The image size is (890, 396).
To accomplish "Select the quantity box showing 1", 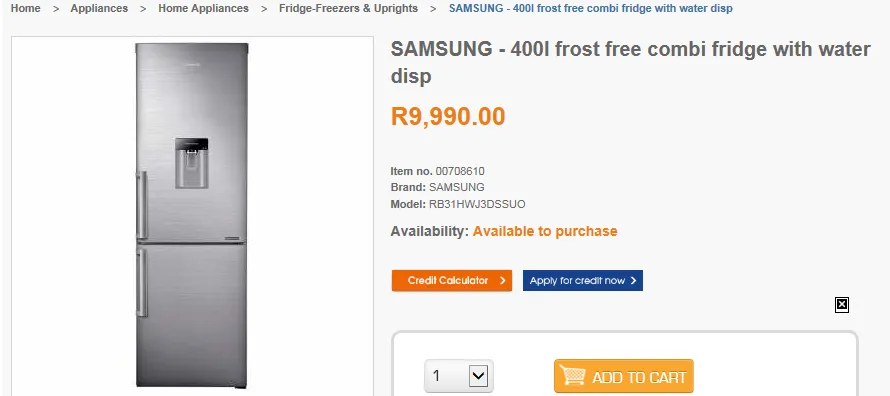I will (459, 376).
